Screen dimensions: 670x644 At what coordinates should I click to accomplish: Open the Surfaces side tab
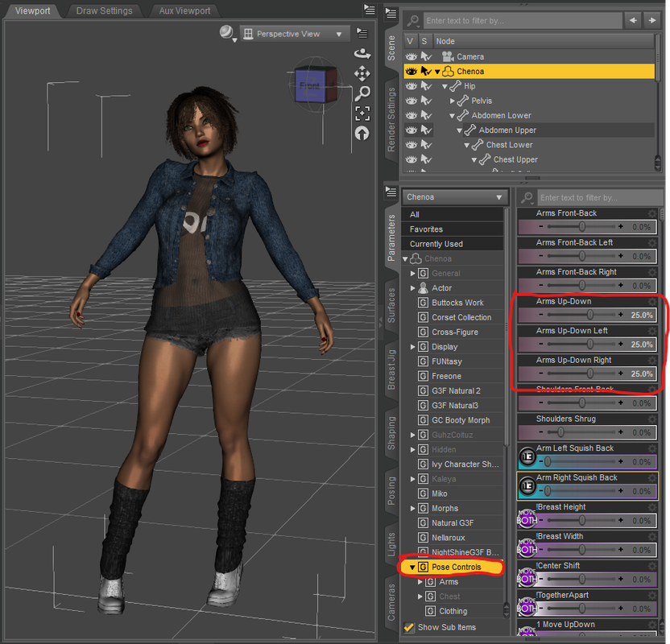tap(391, 306)
